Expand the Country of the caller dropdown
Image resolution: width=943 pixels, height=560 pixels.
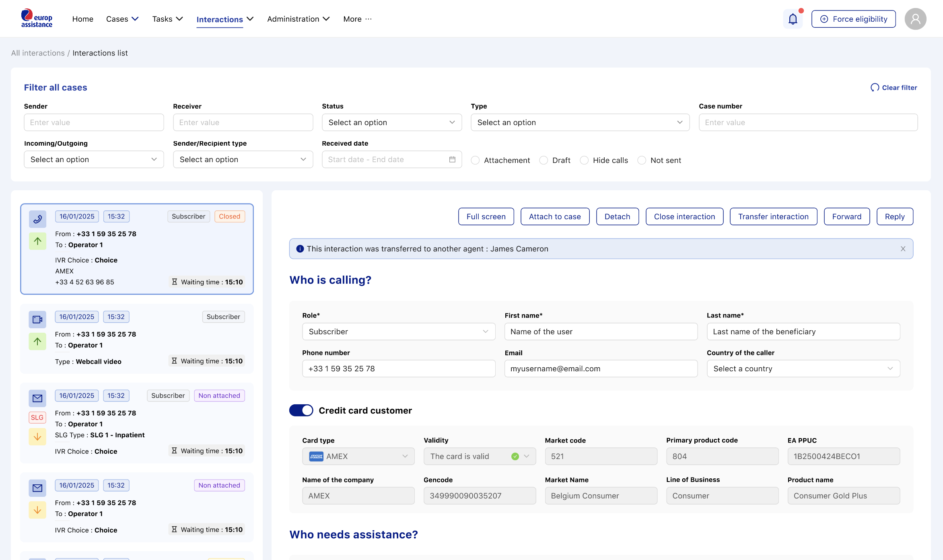803,369
